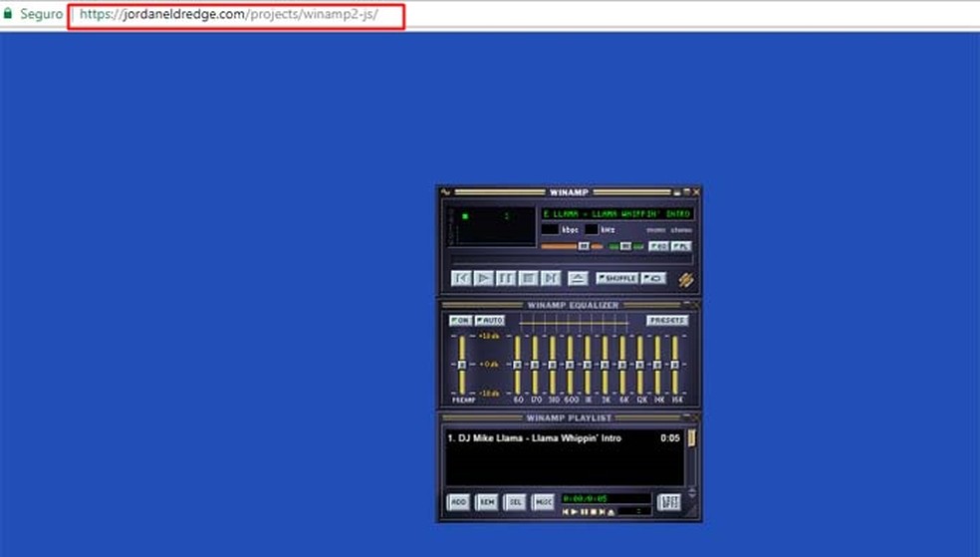Click the browser address bar URL
Screen dimensions: 980x557
229,14
